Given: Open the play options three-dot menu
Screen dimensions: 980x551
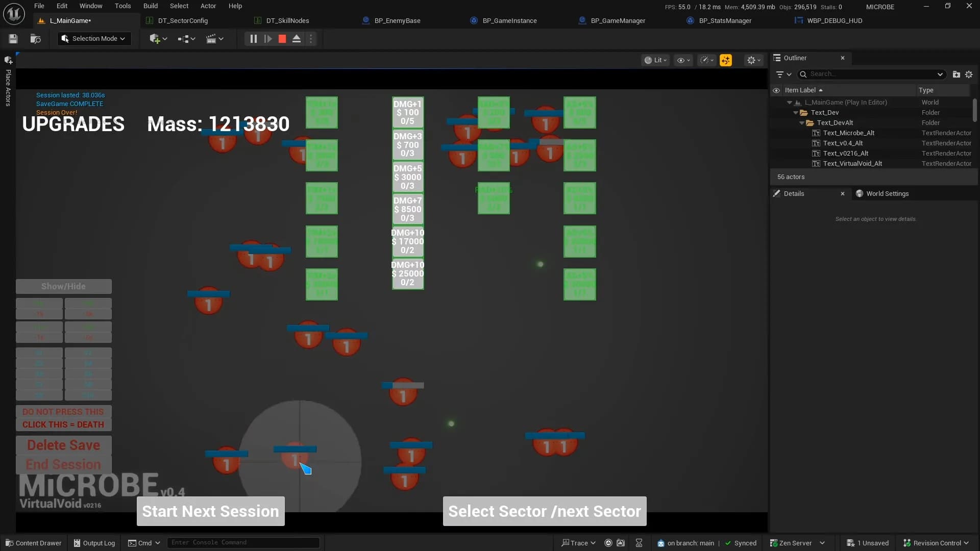Looking at the screenshot, I should (311, 39).
